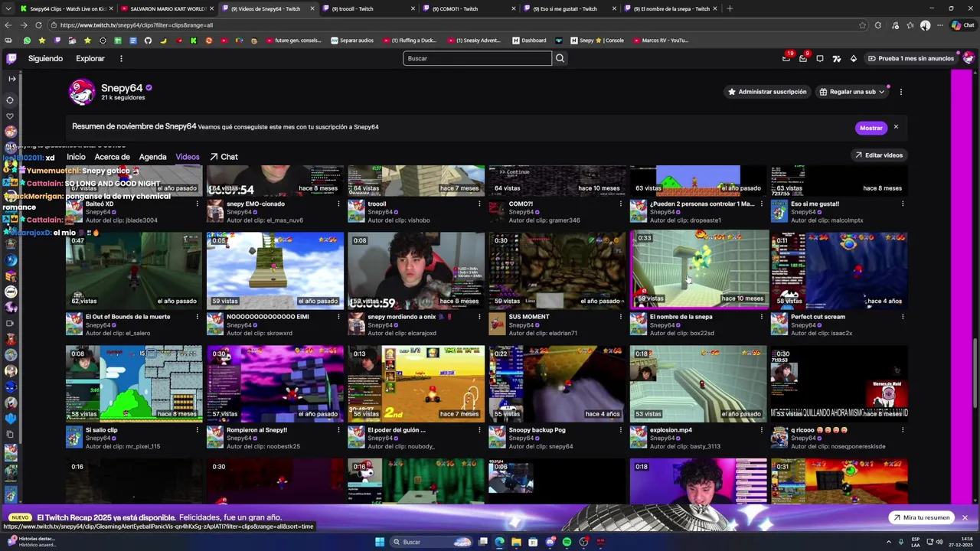This screenshot has width=980, height=551.
Task: Open the Separar audios bookmark
Action: tap(352, 41)
